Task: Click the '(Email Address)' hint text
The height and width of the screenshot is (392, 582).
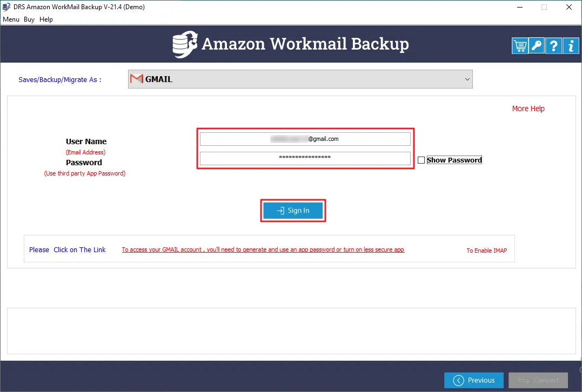Action: pyautogui.click(x=86, y=152)
